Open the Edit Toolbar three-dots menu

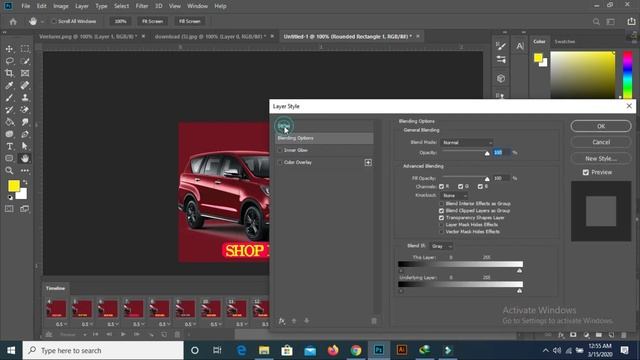coord(25,171)
